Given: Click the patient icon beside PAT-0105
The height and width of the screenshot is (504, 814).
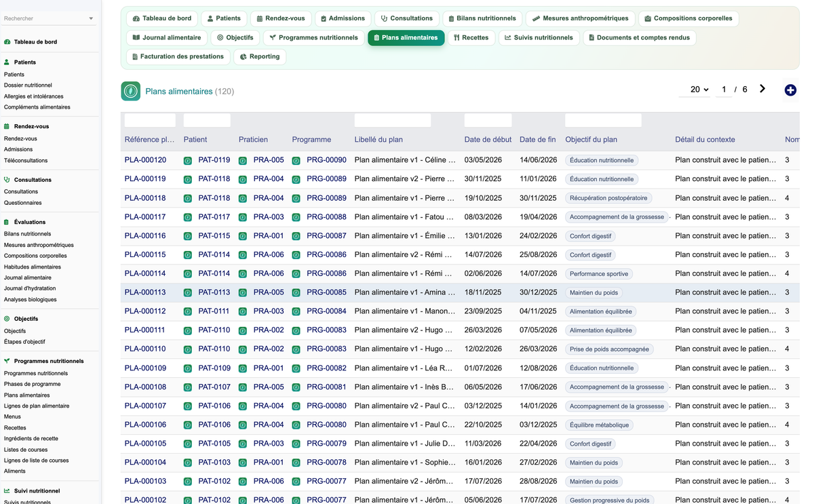Looking at the screenshot, I should point(188,444).
